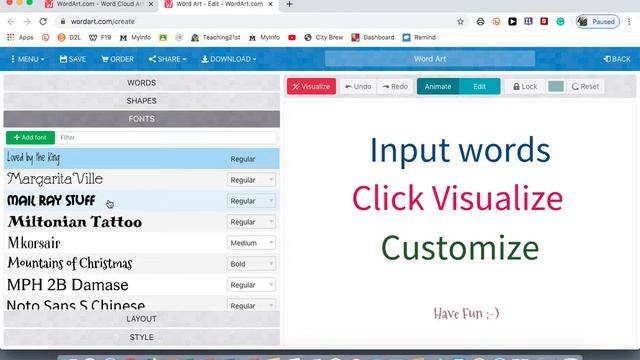Screen dimensions: 640x360
Task: Click the black play-button extension icon
Action: pos(512,22)
